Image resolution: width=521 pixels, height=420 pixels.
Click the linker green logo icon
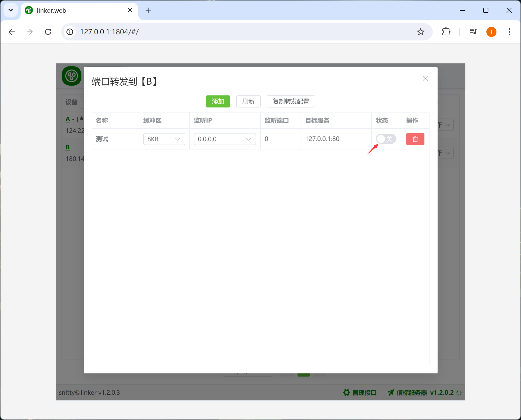tap(72, 76)
